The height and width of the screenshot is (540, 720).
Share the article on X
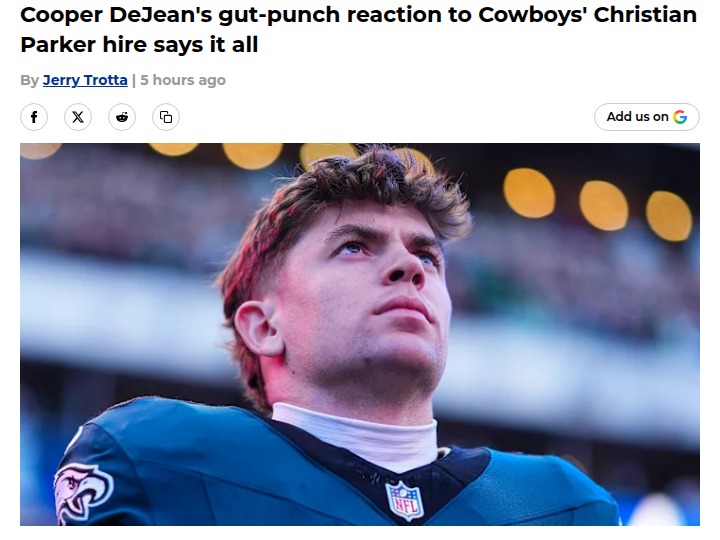[x=78, y=117]
